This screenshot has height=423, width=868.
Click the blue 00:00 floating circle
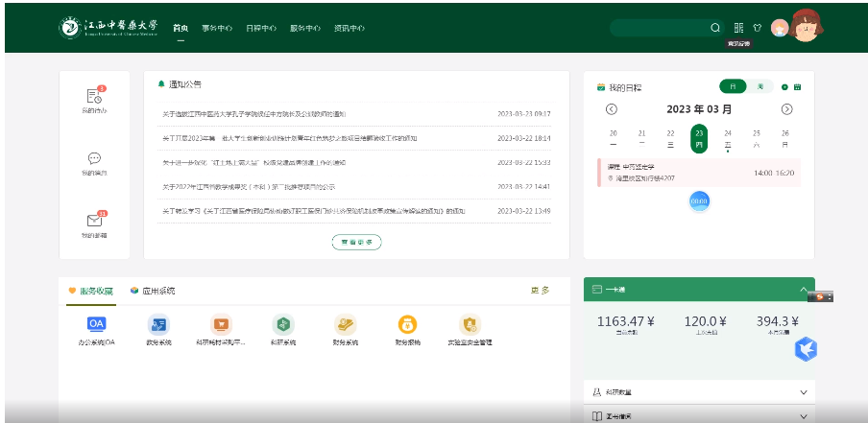coord(699,201)
